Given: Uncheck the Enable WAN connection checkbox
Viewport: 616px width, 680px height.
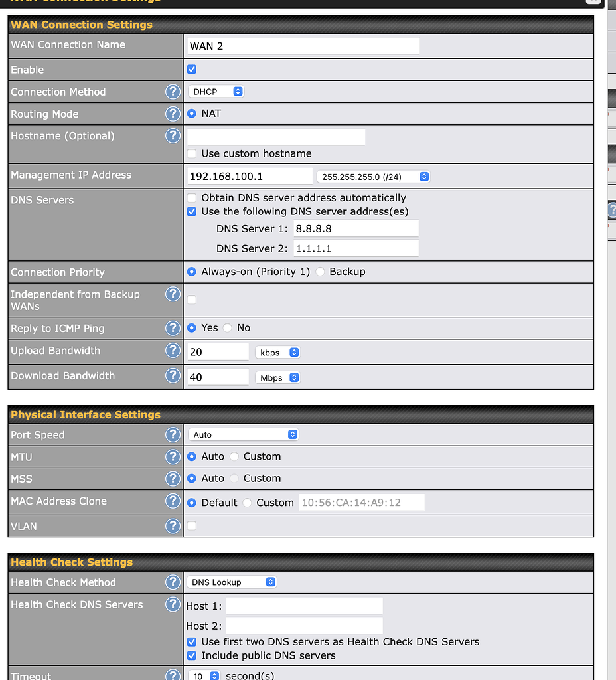Looking at the screenshot, I should pyautogui.click(x=192, y=70).
